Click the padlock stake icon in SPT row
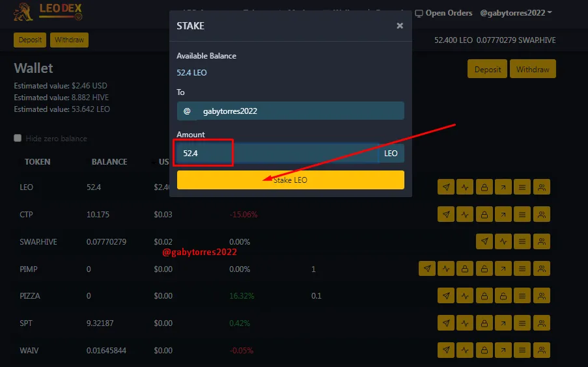This screenshot has width=588, height=367. 484,323
